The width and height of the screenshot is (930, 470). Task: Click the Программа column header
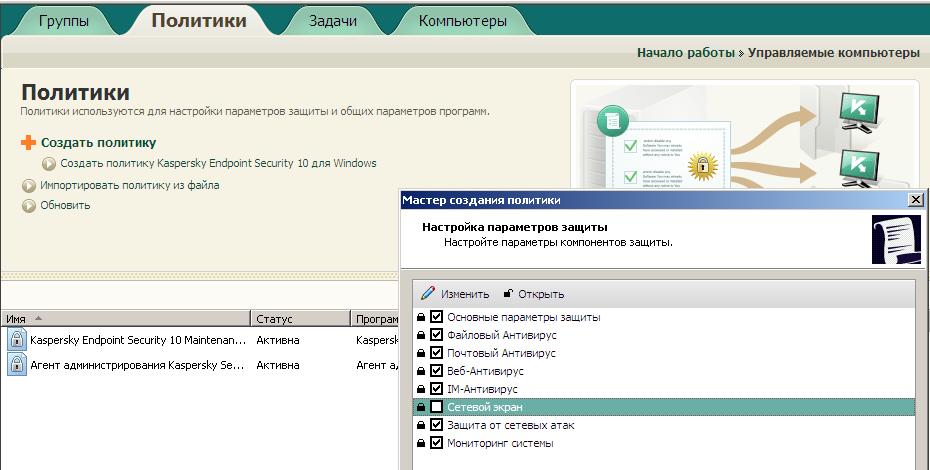pyautogui.click(x=375, y=319)
